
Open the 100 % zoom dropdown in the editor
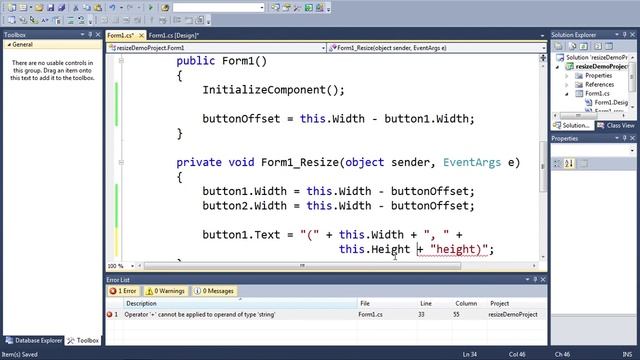pos(132,266)
